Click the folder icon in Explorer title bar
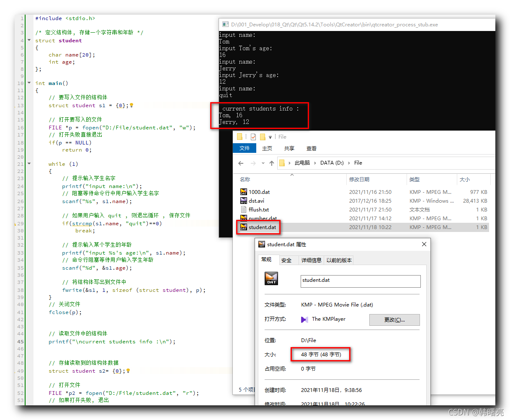The width and height of the screenshot is (510, 420). [240, 137]
